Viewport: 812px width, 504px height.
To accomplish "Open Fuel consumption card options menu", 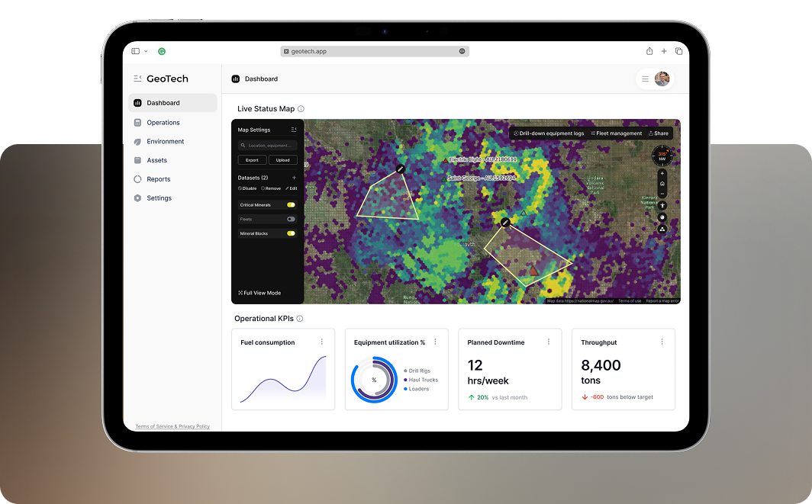I will point(322,342).
